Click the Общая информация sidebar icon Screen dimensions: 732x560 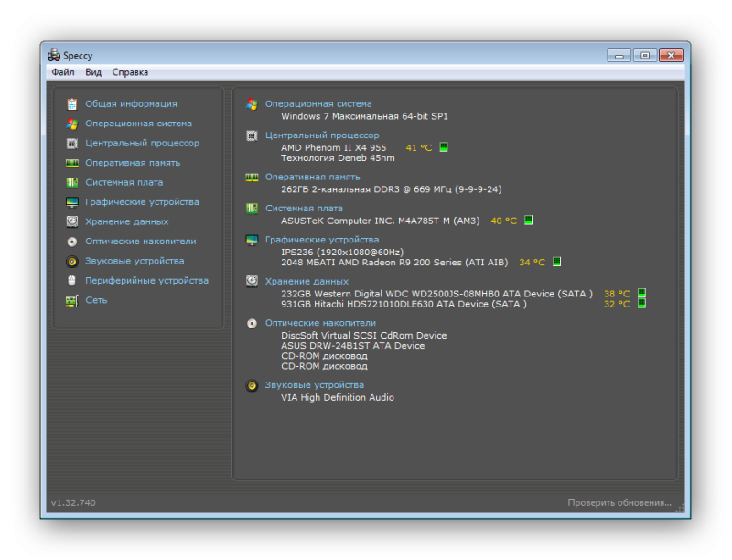point(72,104)
